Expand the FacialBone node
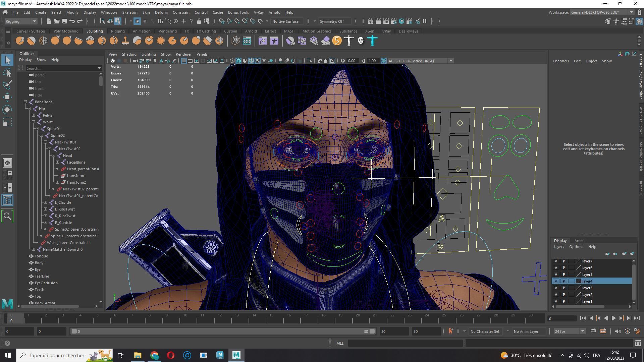Image resolution: width=644 pixels, height=362 pixels. tap(58, 162)
